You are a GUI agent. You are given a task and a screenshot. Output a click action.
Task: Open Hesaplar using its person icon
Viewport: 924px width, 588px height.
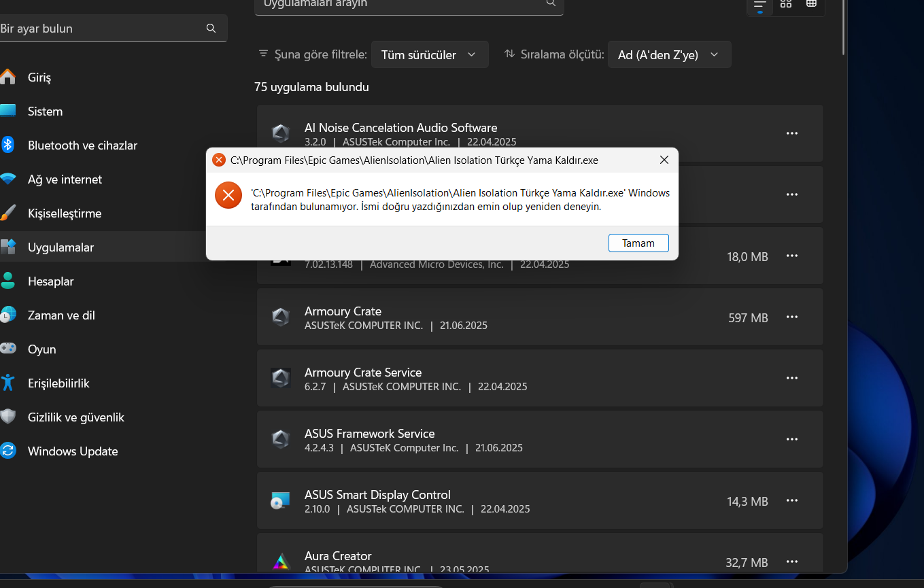coord(7,281)
